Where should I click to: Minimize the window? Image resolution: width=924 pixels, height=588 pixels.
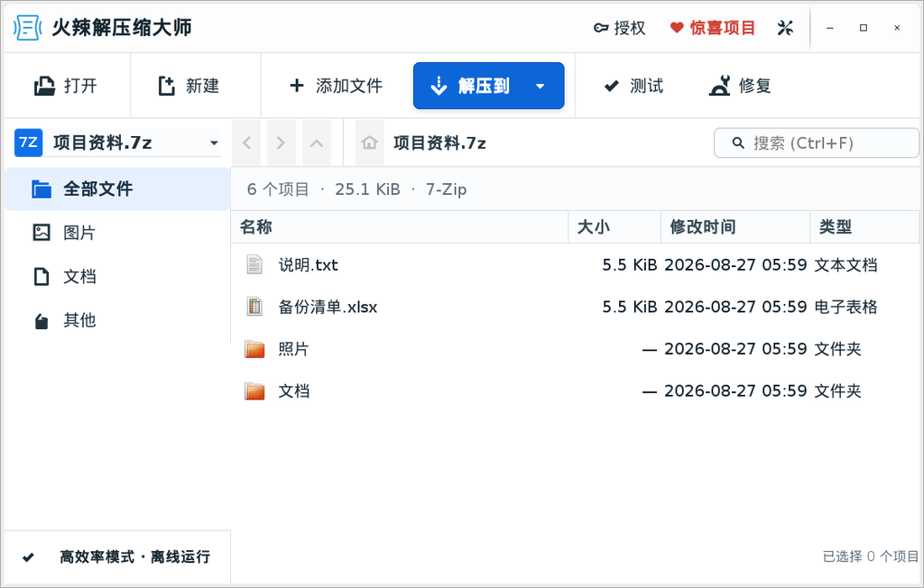tap(830, 28)
